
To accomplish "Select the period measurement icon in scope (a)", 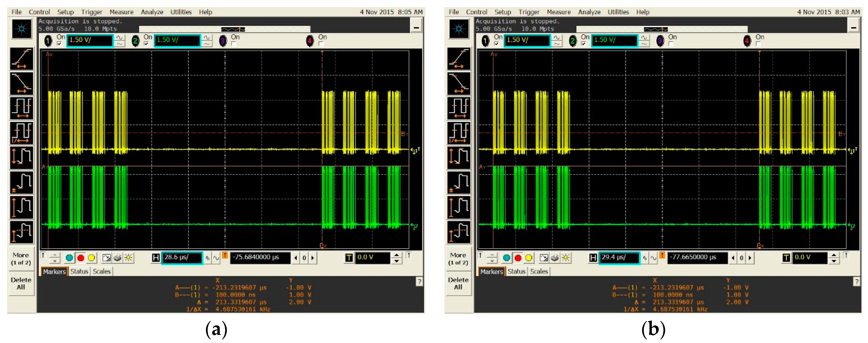I will 22,108.
